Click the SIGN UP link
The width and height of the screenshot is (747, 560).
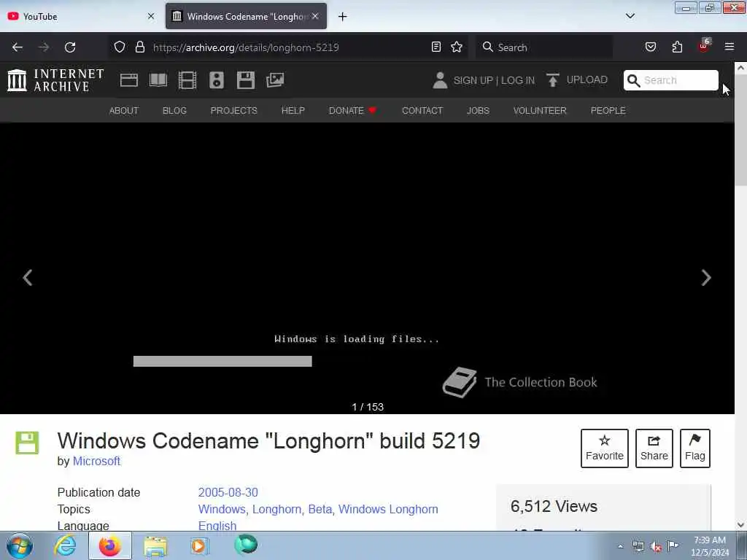[473, 80]
